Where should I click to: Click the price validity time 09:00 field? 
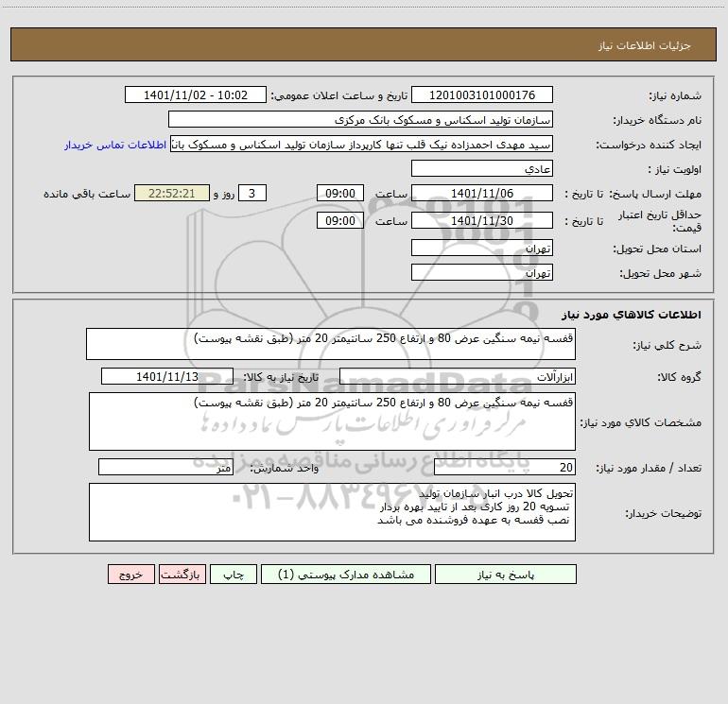339,220
